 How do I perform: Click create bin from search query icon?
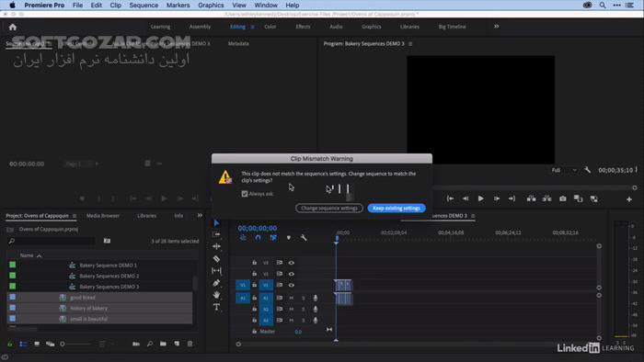(107, 241)
